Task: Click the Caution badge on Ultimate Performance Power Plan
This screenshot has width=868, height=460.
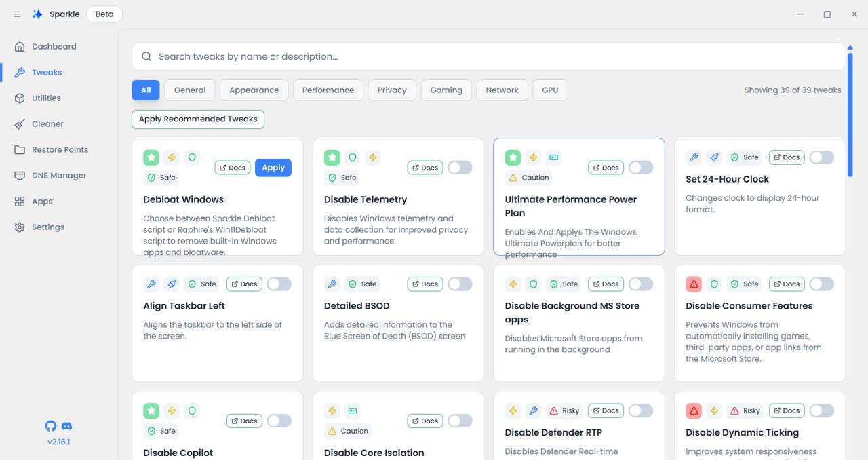Action: click(x=528, y=178)
